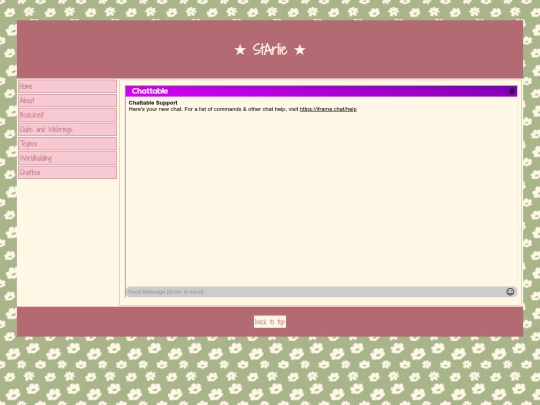Click the back to top button
Image resolution: width=540 pixels, height=405 pixels.
tap(270, 322)
